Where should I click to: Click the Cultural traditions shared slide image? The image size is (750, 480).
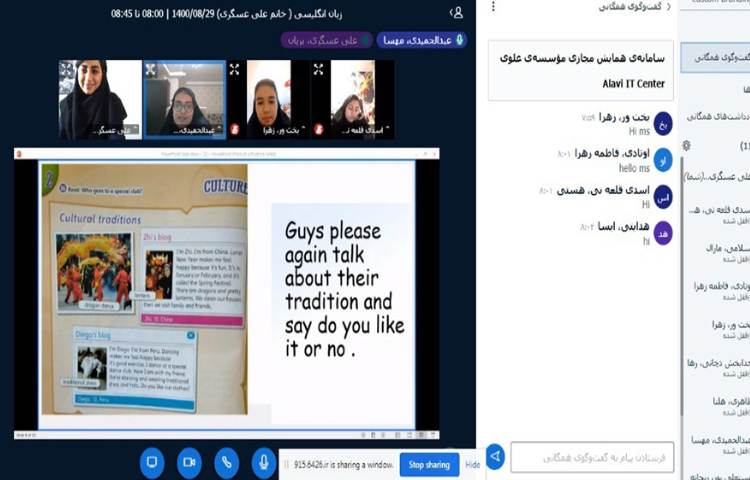click(x=144, y=289)
